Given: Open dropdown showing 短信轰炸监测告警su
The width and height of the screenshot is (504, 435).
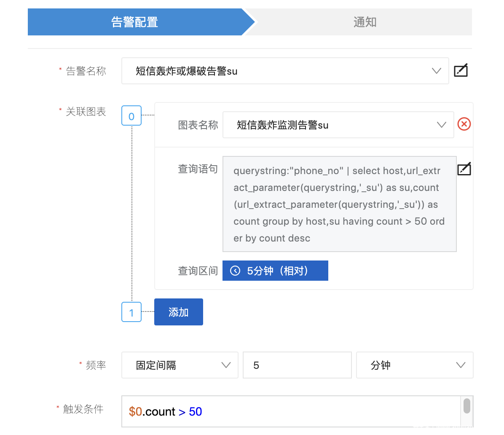Looking at the screenshot, I should pyautogui.click(x=333, y=125).
